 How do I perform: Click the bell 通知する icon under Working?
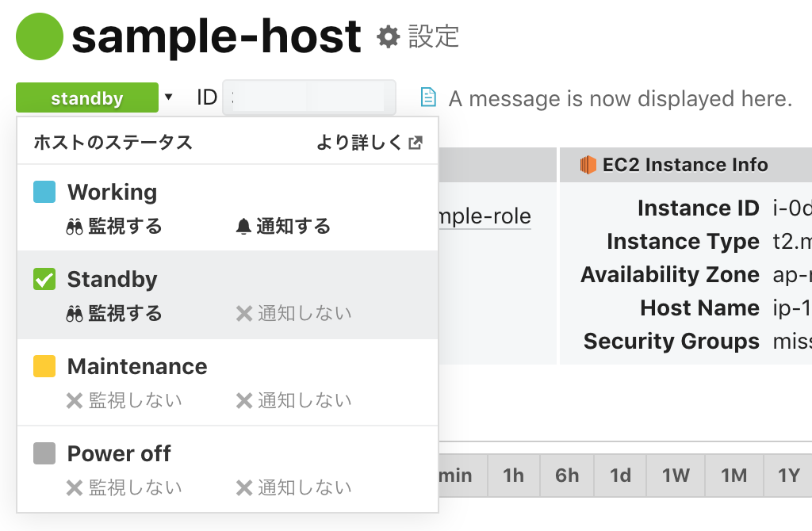pyautogui.click(x=244, y=227)
